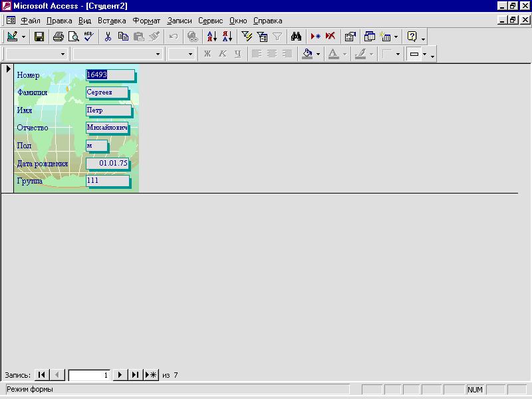Delete record with the red X icon
The image size is (532, 399).
(330, 37)
